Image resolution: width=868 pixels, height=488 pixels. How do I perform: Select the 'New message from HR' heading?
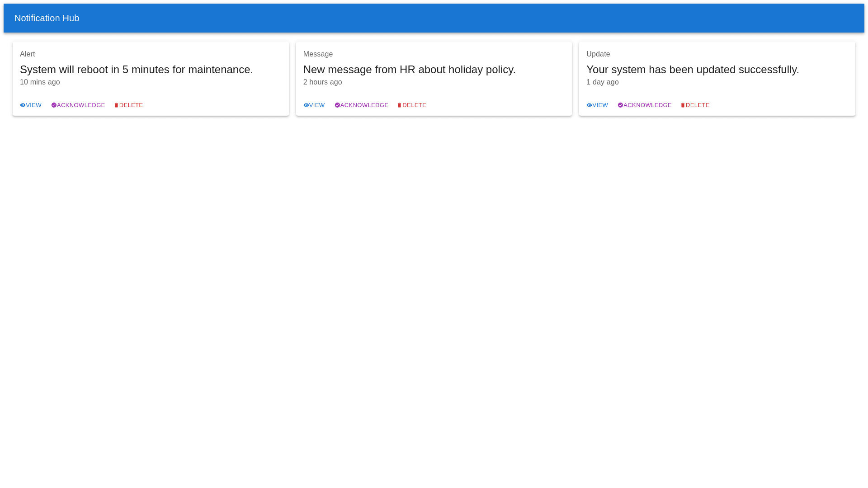[x=409, y=70]
